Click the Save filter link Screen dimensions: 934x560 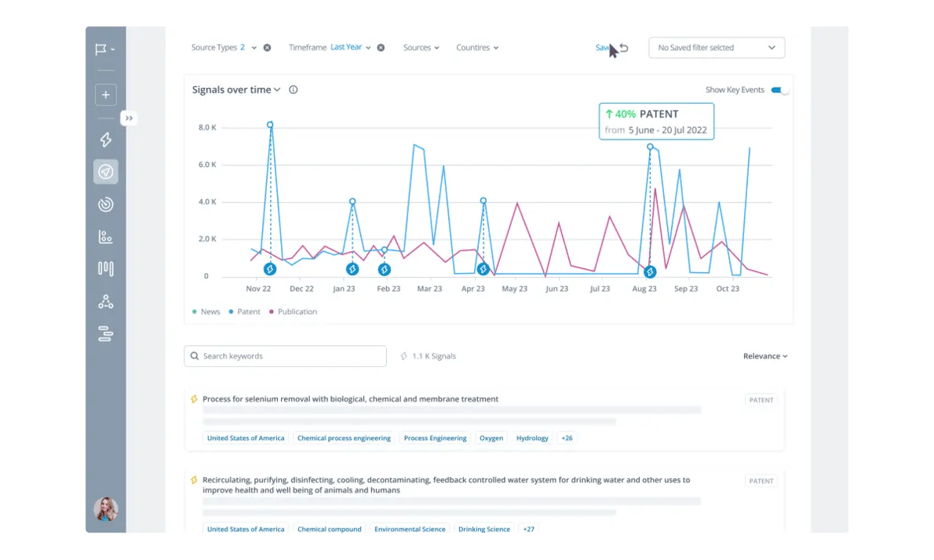[604, 47]
